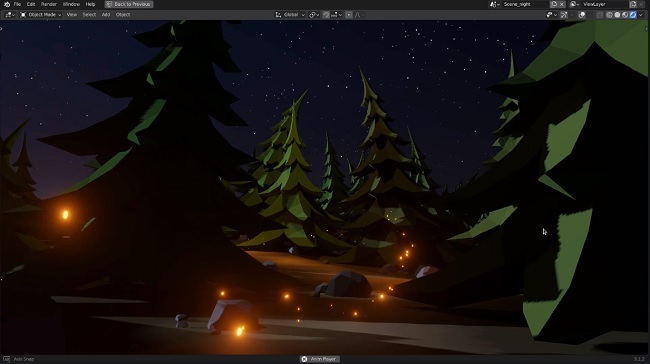The width and height of the screenshot is (650, 364).
Task: Toggle the snap magnet button
Action: coord(326,15)
